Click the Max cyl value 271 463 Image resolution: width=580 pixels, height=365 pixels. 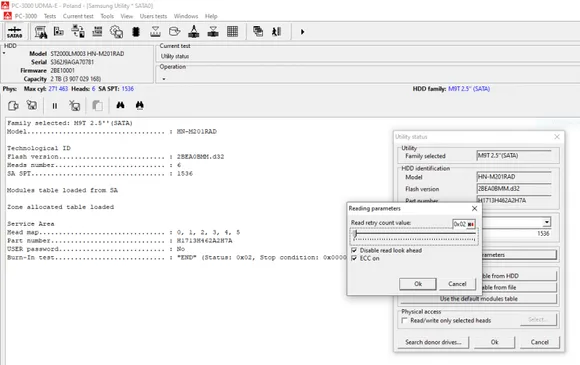click(x=58, y=89)
